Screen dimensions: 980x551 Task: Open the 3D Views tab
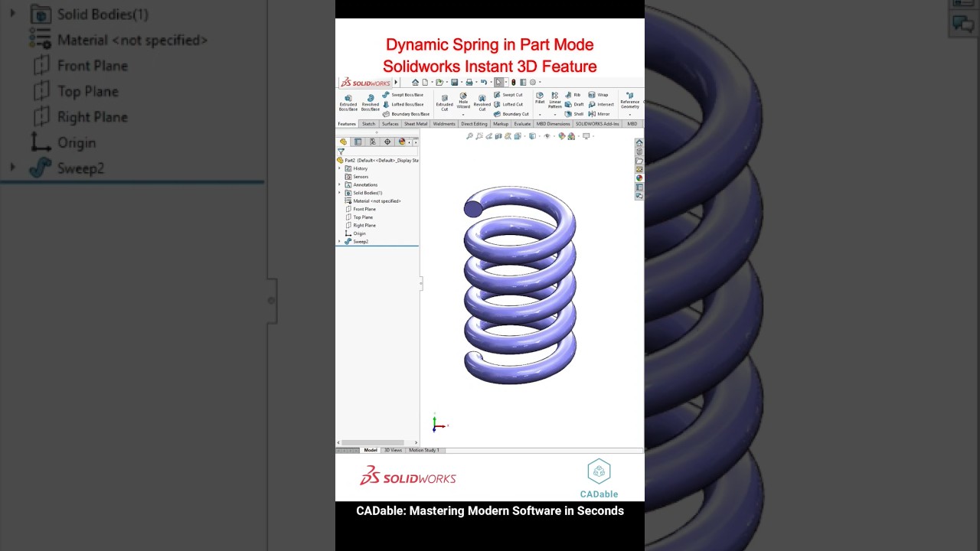point(393,450)
